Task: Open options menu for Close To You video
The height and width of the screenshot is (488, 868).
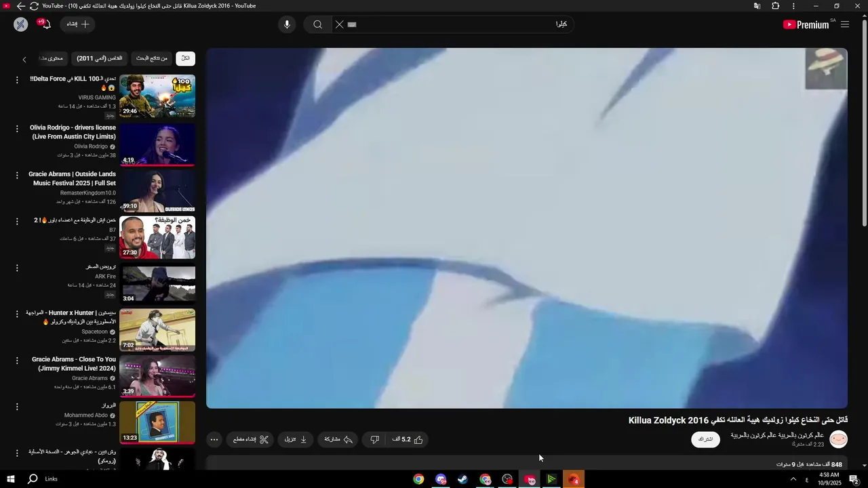Action: point(17,360)
